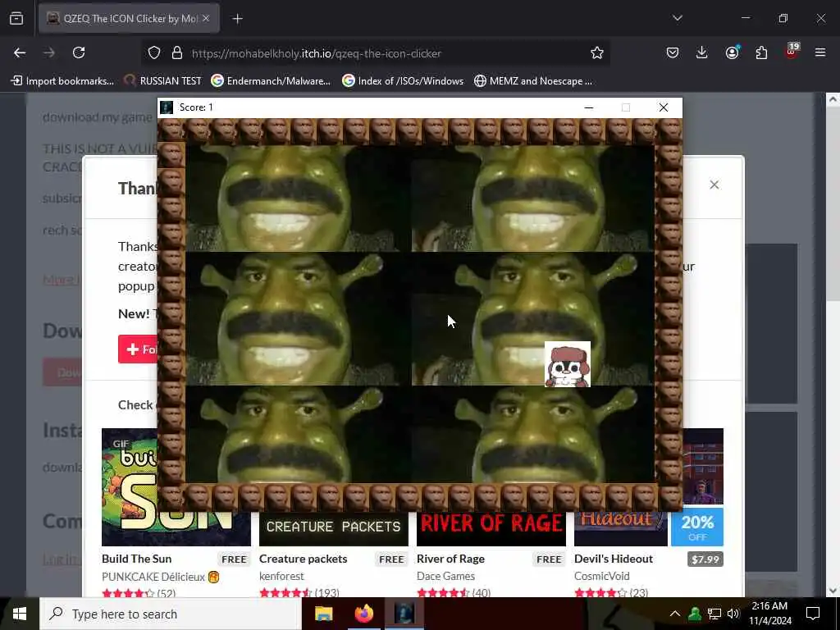Click the scrollbar down arrow
Screen dimensions: 840x630
pyautogui.click(x=833, y=591)
